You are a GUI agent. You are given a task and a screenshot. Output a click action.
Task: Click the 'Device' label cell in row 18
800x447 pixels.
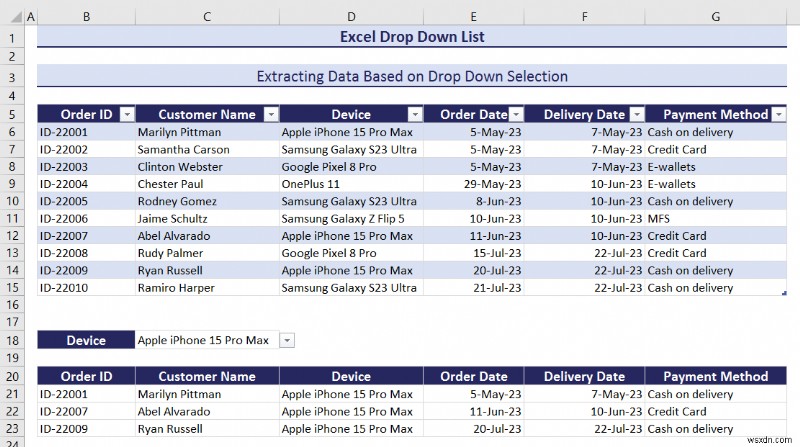(x=86, y=340)
